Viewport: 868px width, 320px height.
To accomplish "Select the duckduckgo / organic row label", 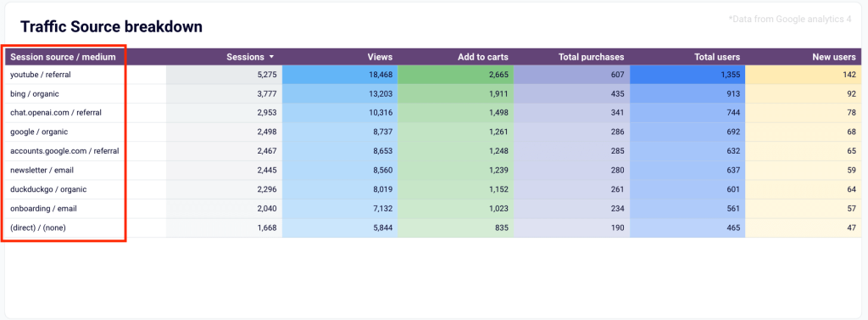I will pos(48,189).
